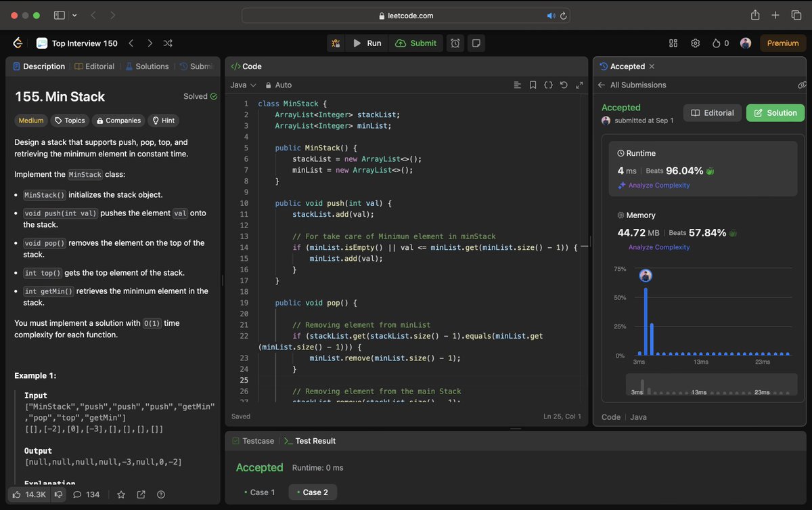Reset code to default icon

(x=564, y=85)
